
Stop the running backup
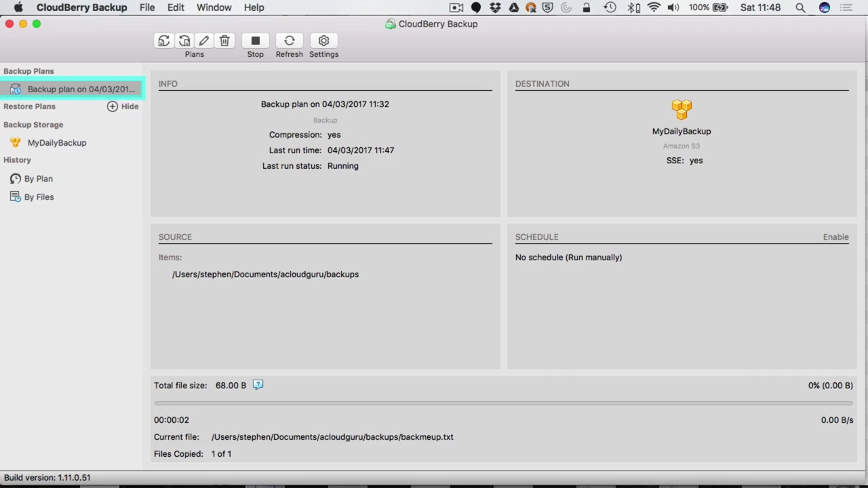click(255, 41)
